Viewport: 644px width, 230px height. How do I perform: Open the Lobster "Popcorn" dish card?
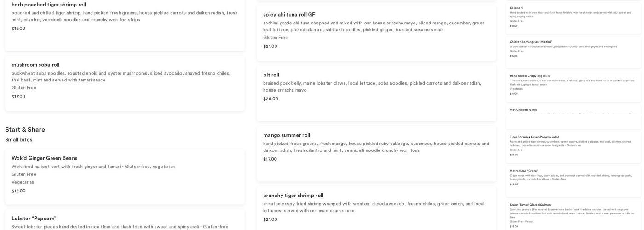pos(34,218)
